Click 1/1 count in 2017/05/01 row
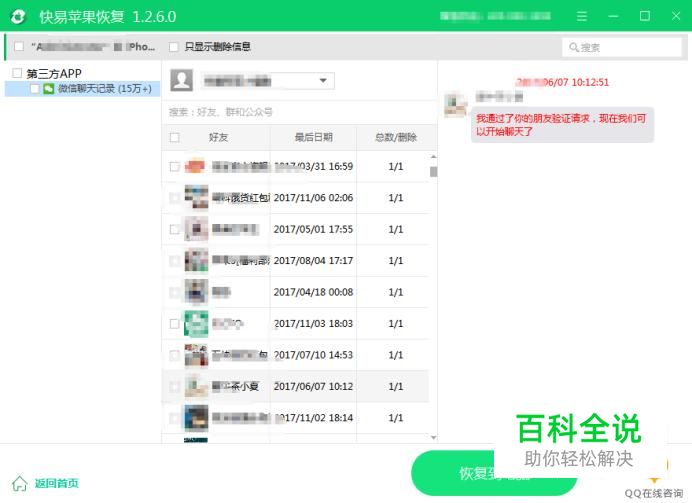Viewport: 692px width, 503px height. click(x=395, y=229)
